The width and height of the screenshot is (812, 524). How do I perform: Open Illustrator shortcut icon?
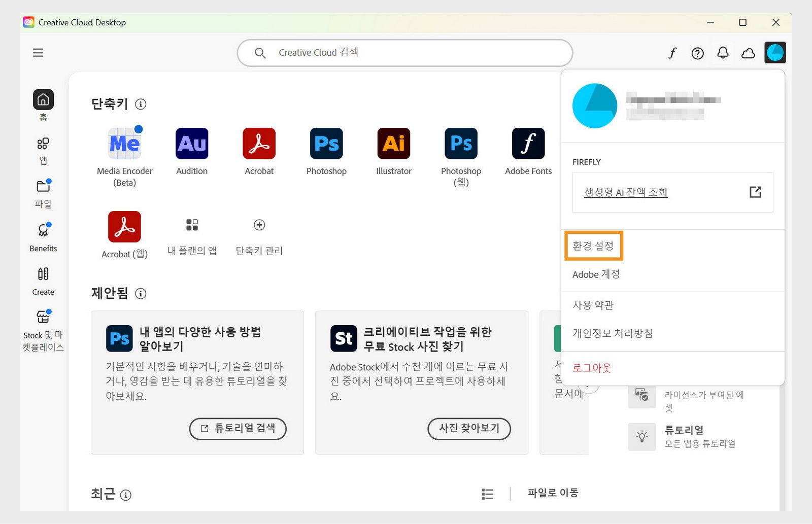coord(393,144)
